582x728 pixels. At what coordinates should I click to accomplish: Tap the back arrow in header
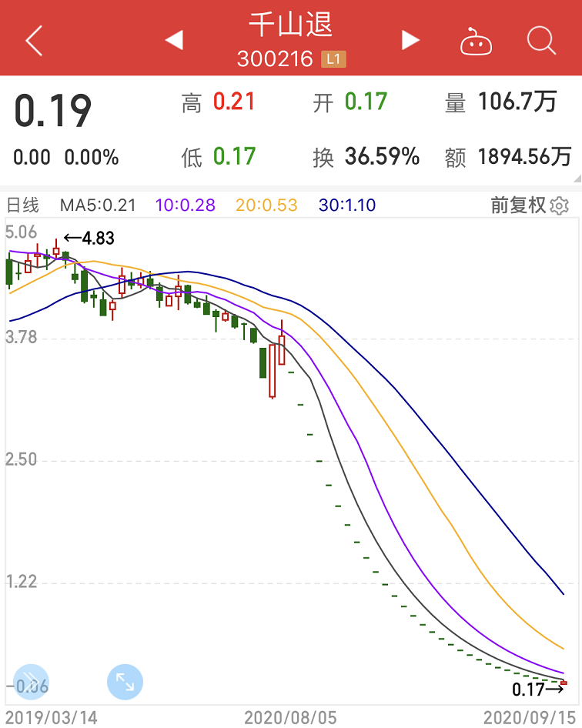[x=34, y=40]
